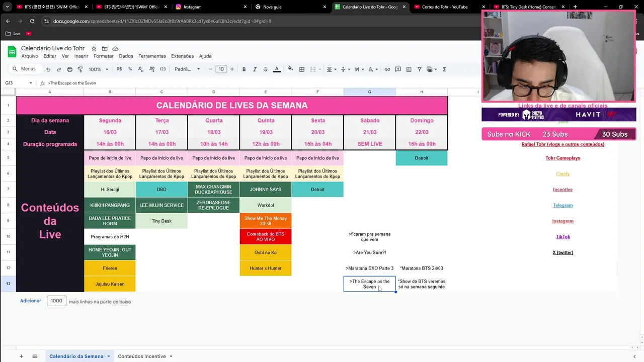Open the Google Sheets home icon

(12, 52)
